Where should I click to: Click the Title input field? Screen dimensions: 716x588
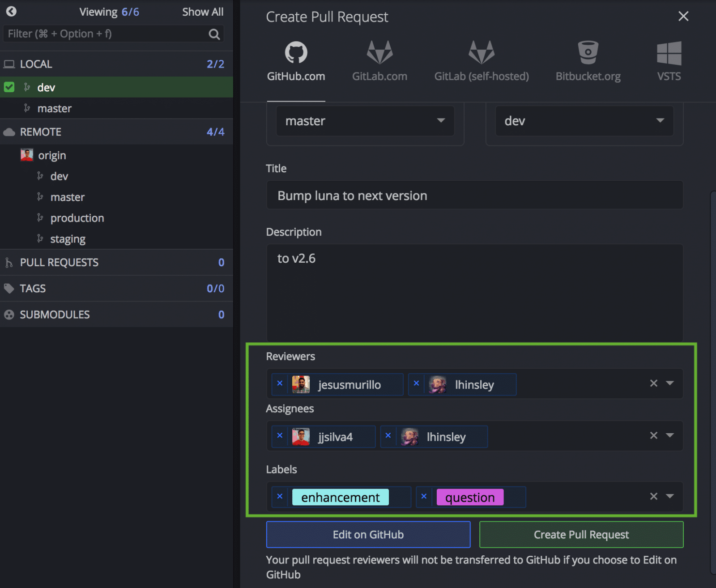coord(474,195)
